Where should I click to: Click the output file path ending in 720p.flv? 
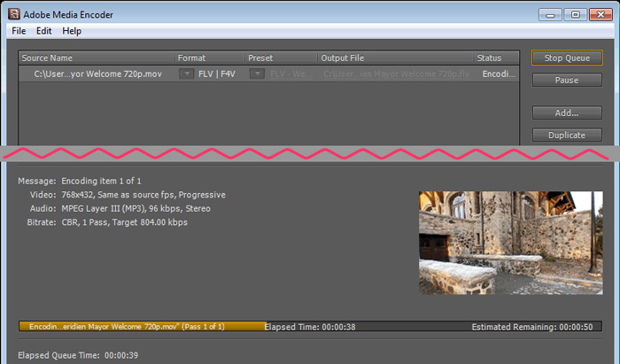click(x=395, y=74)
